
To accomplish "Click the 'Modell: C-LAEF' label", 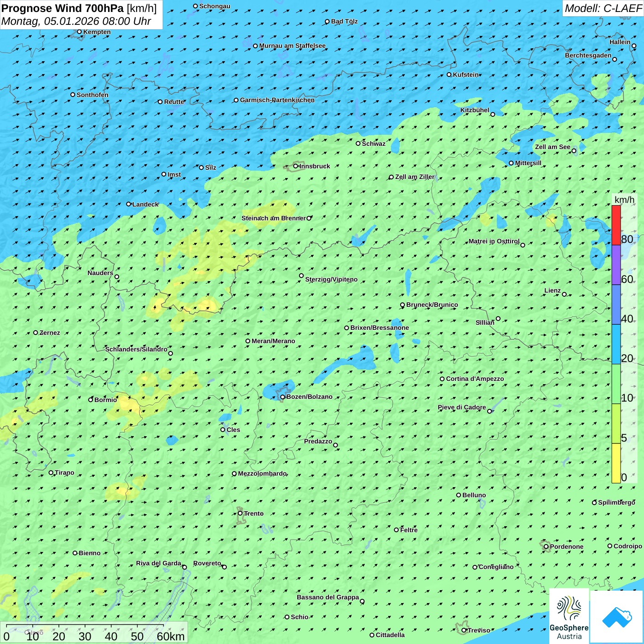I will coord(603,8).
